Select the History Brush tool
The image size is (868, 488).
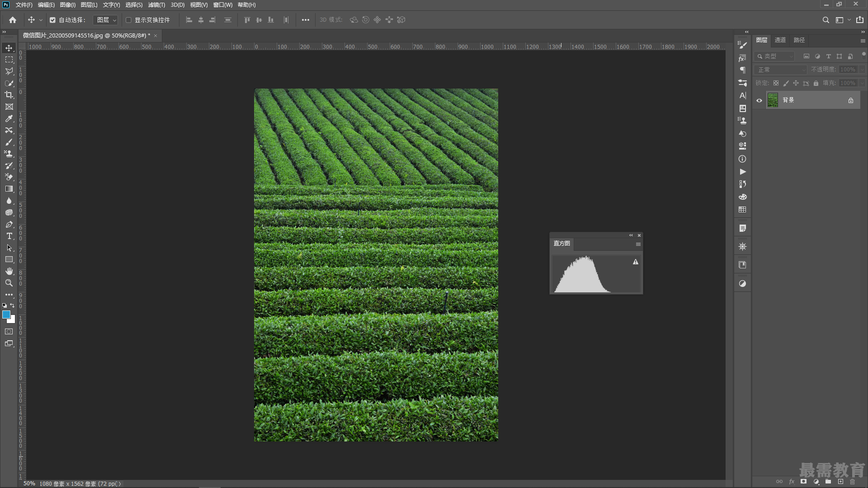tap(9, 165)
